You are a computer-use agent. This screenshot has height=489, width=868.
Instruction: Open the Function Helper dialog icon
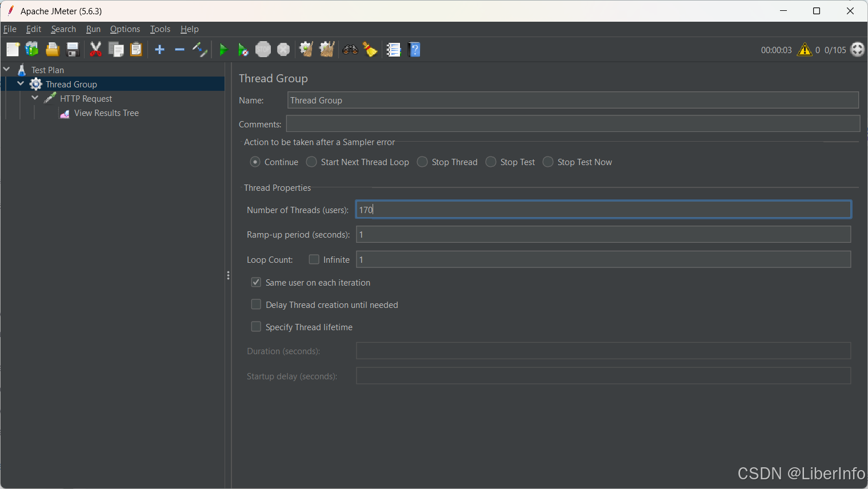point(394,50)
